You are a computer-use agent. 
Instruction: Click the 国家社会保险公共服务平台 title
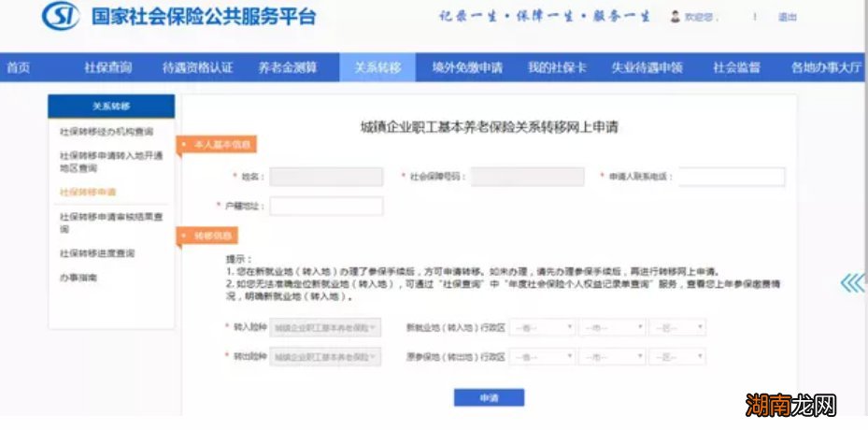click(205, 16)
